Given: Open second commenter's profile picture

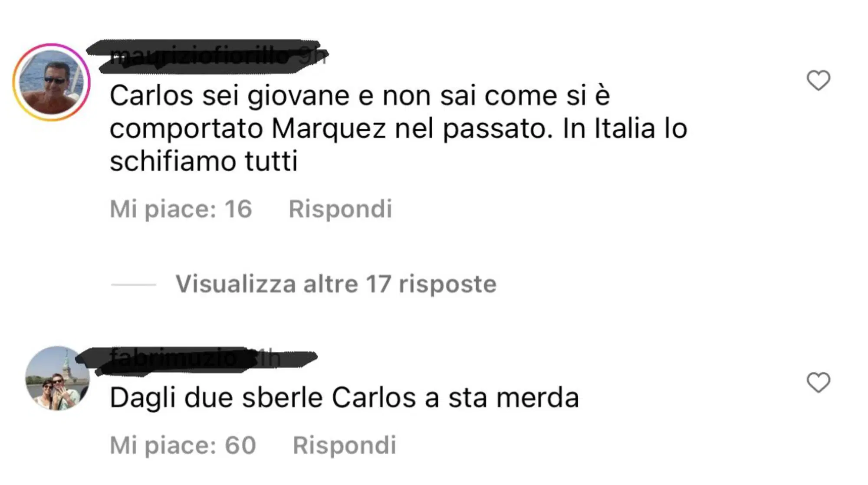Looking at the screenshot, I should click(57, 378).
